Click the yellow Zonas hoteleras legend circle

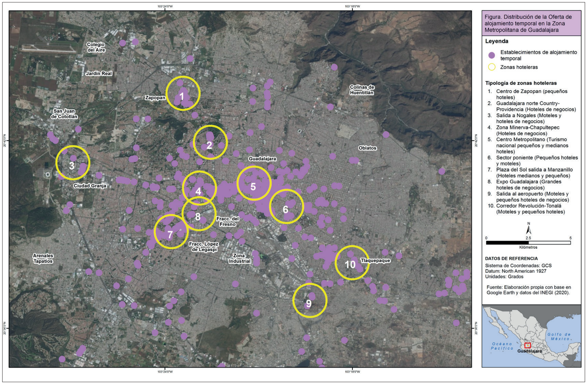[x=492, y=67]
